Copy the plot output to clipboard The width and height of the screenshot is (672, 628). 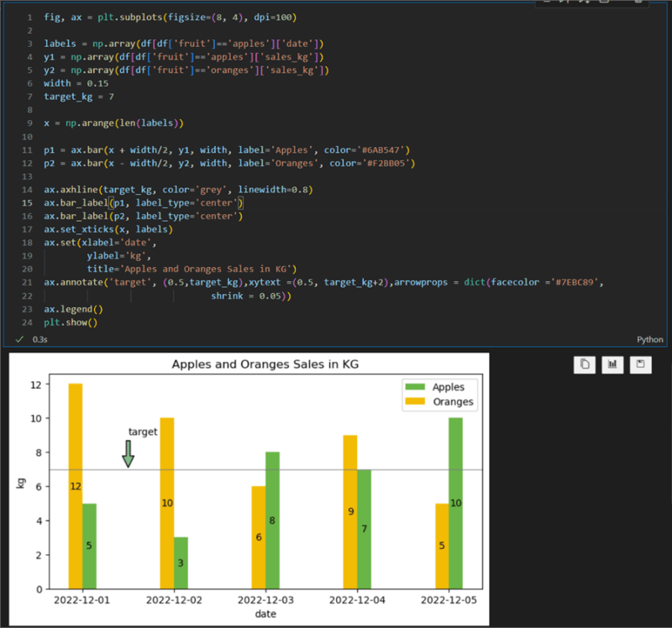584,364
